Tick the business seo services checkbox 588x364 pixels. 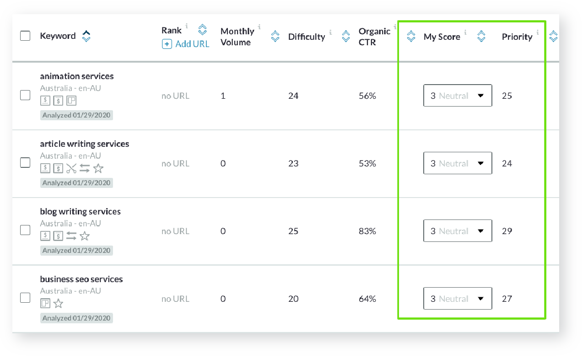(x=25, y=298)
